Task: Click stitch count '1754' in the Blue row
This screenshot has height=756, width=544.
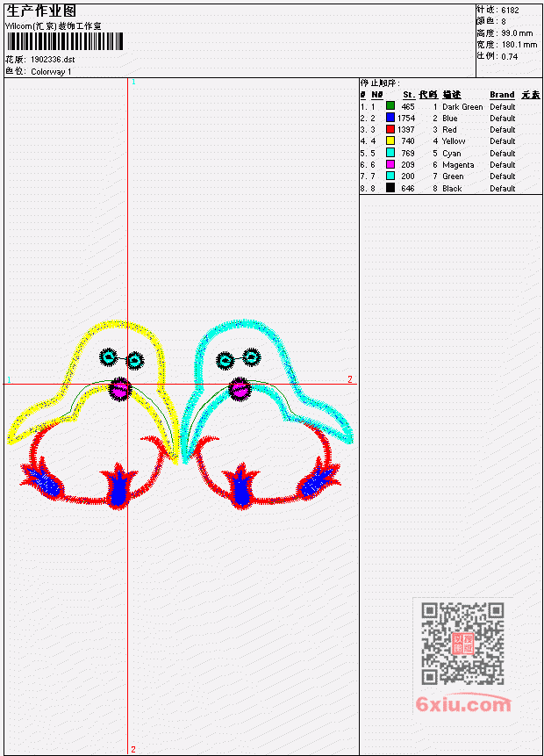Action: (x=405, y=119)
